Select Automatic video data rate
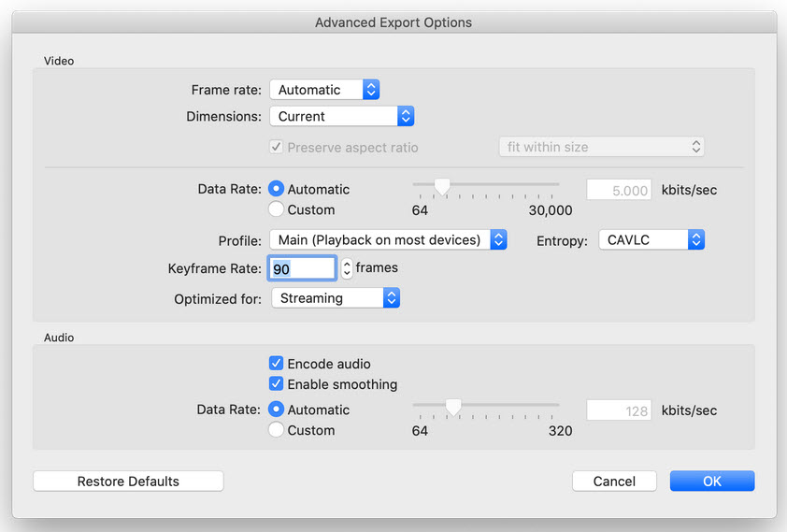 coord(277,189)
